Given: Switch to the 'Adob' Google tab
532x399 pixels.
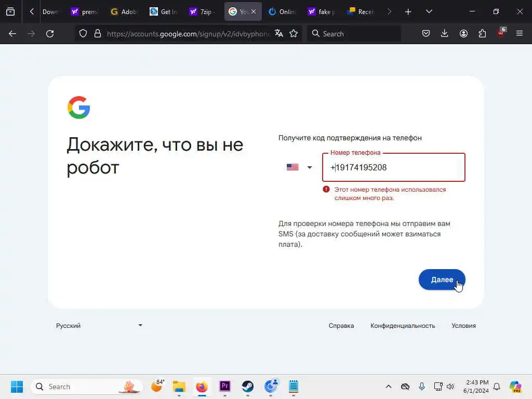Looking at the screenshot, I should click(x=124, y=12).
